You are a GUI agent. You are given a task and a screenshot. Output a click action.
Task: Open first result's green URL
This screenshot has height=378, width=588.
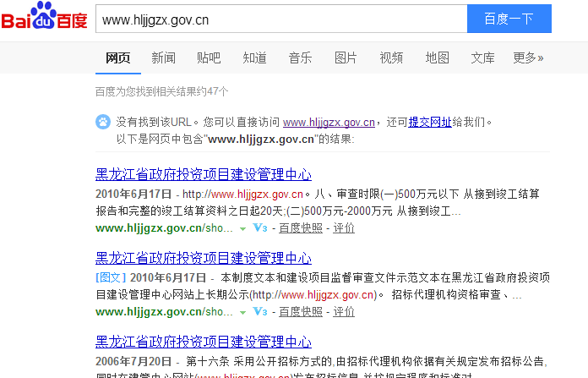pos(164,227)
